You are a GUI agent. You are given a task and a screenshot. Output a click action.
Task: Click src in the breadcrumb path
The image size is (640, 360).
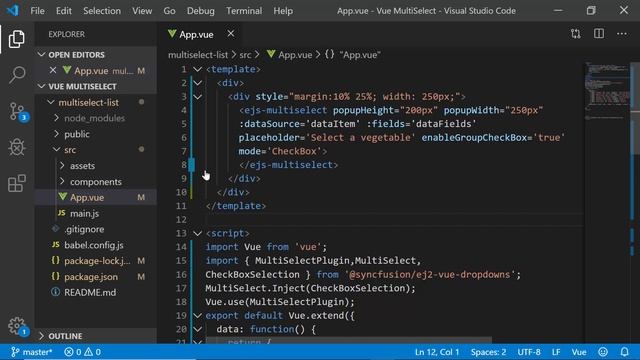tap(245, 55)
